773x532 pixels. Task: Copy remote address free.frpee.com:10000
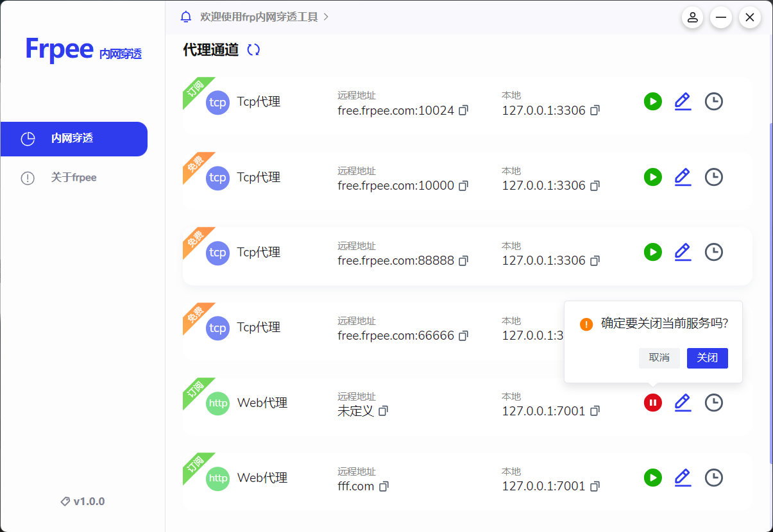(463, 186)
